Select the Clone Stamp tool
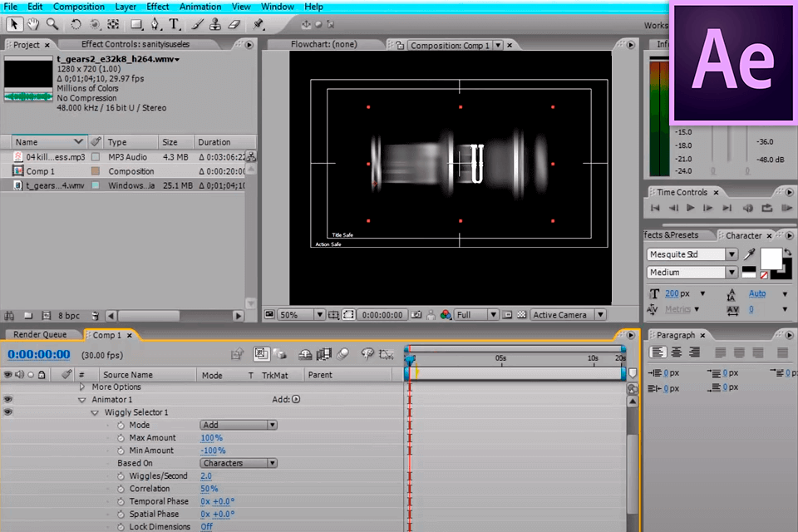This screenshot has width=798, height=532. (x=215, y=24)
